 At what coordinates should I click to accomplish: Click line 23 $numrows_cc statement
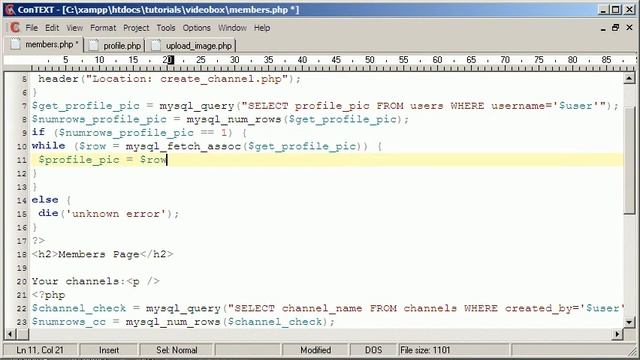183,322
